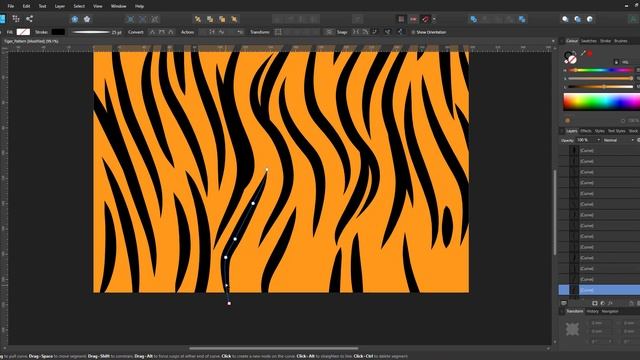Click the last blue boolean operation icon

tap(522, 19)
